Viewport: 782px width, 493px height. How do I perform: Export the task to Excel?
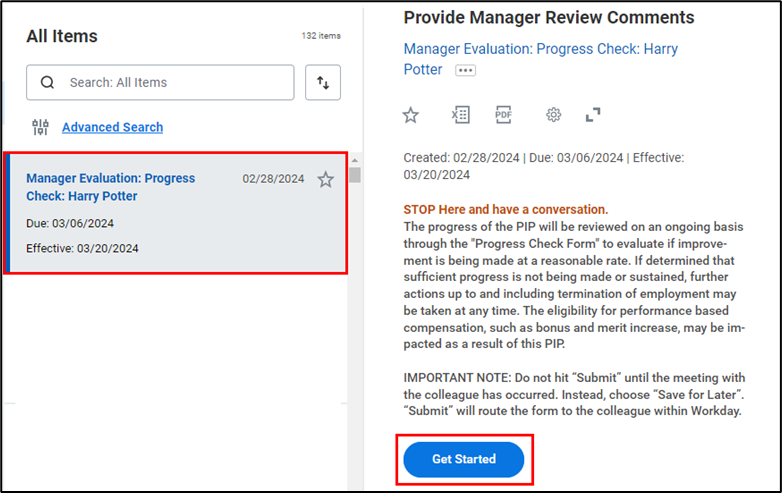coord(460,115)
